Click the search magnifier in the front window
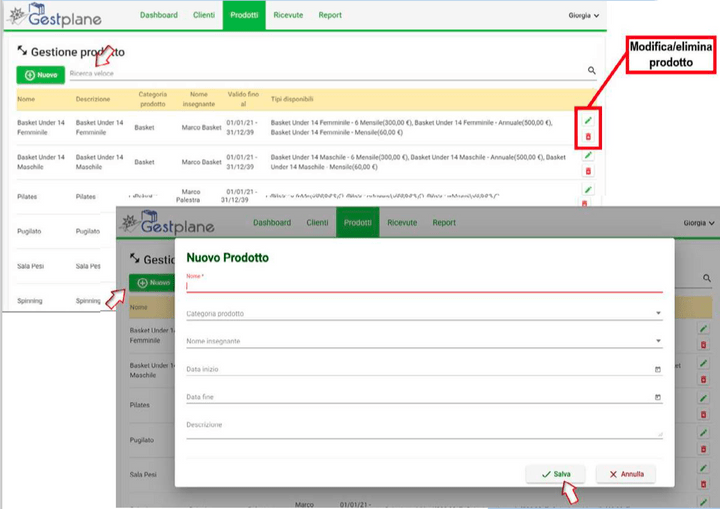Viewport: 720px width, 509px height. pos(707,278)
